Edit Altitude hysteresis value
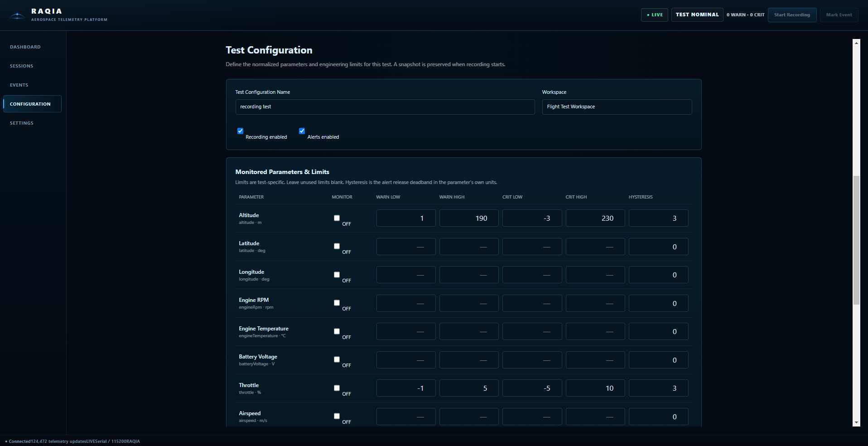Viewport: 868px width, 446px height. (x=659, y=218)
